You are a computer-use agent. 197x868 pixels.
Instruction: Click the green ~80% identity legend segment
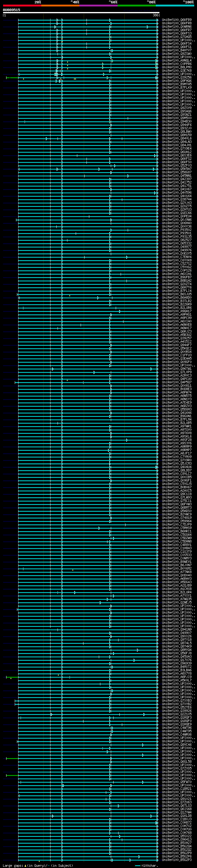pyautogui.click(x=137, y=6)
